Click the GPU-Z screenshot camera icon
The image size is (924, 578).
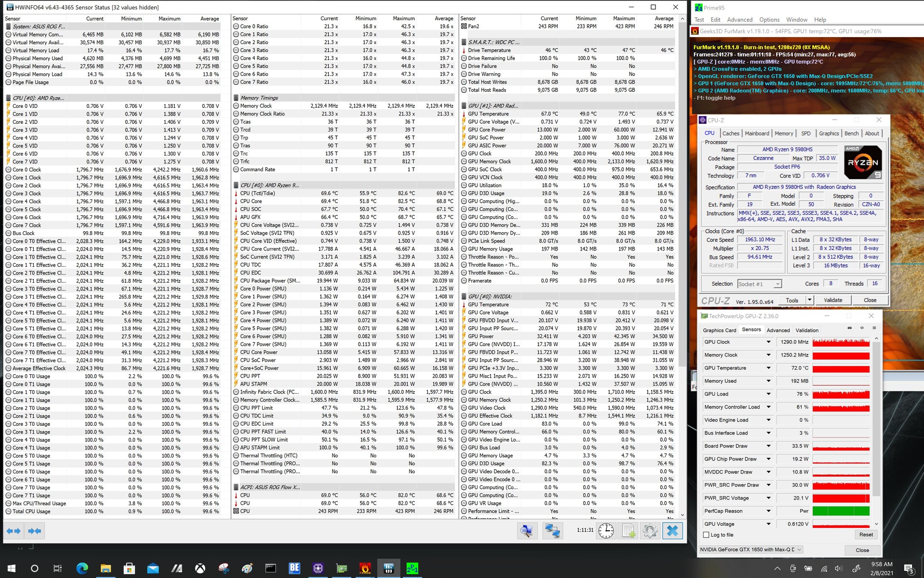coord(849,328)
